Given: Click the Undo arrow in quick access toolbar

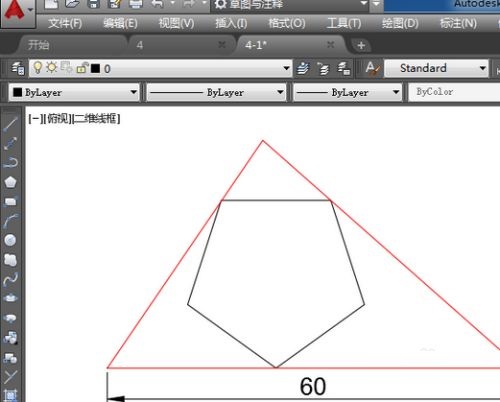Looking at the screenshot, I should 157,4.
